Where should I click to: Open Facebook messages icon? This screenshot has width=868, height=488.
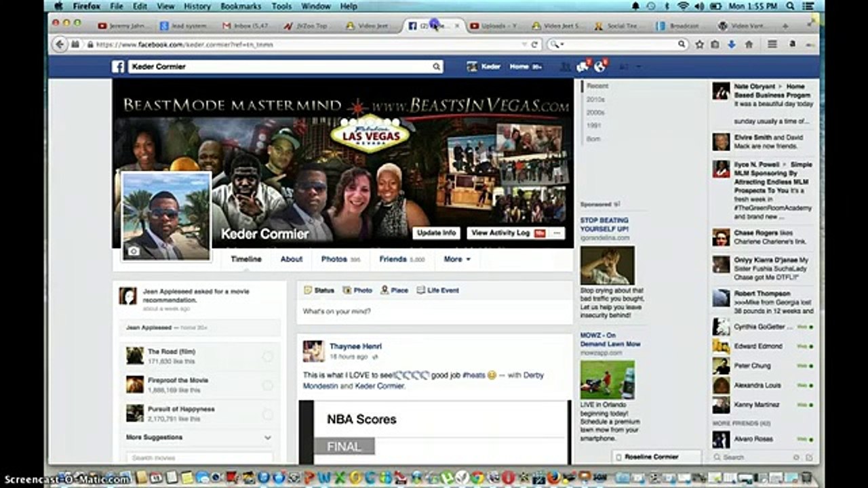tap(582, 66)
